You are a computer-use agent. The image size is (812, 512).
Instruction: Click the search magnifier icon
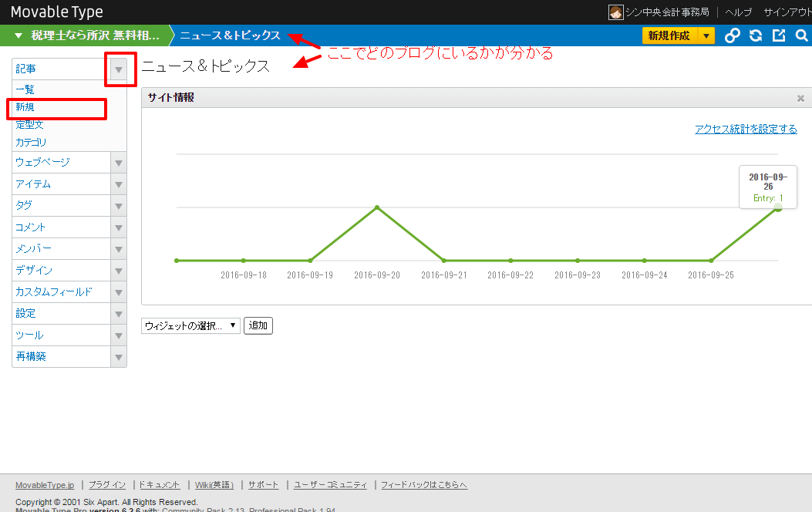802,35
